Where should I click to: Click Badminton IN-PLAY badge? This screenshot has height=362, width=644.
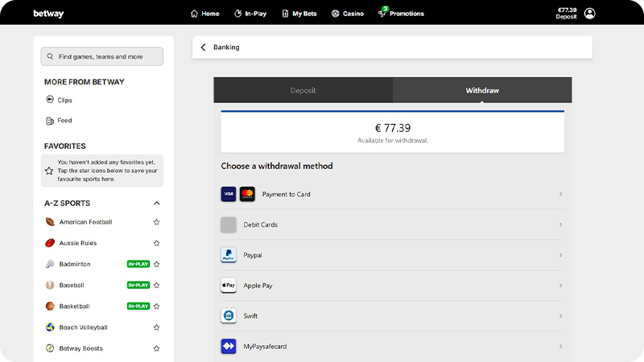[138, 264]
